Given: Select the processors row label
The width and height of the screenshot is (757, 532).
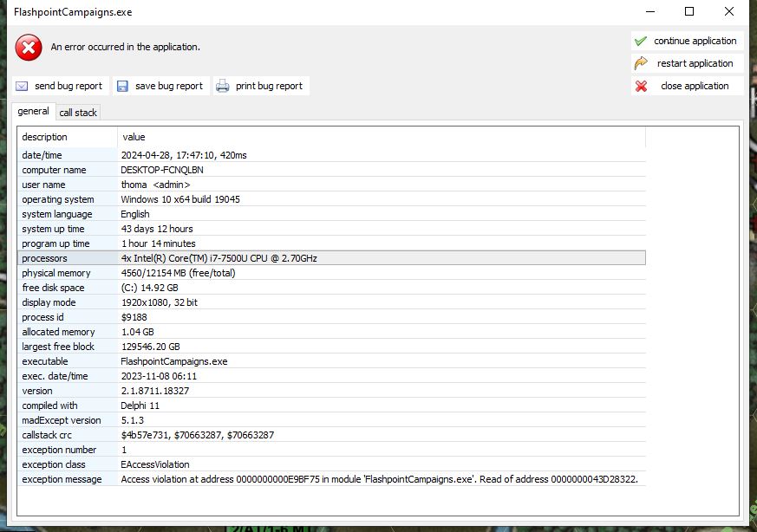Looking at the screenshot, I should pyautogui.click(x=44, y=258).
